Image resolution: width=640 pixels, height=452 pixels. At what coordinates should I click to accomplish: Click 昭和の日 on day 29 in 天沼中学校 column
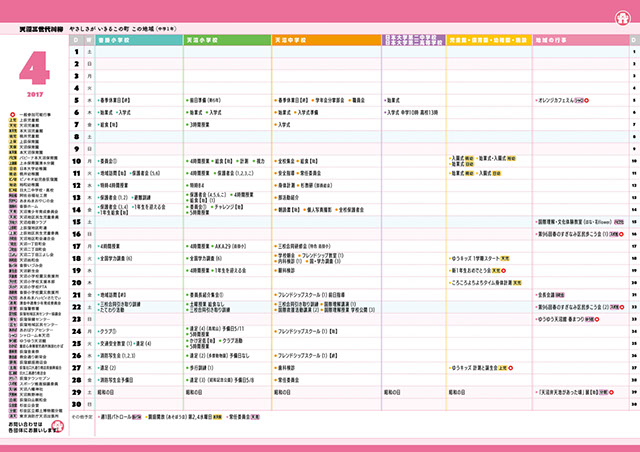pyautogui.click(x=282, y=392)
